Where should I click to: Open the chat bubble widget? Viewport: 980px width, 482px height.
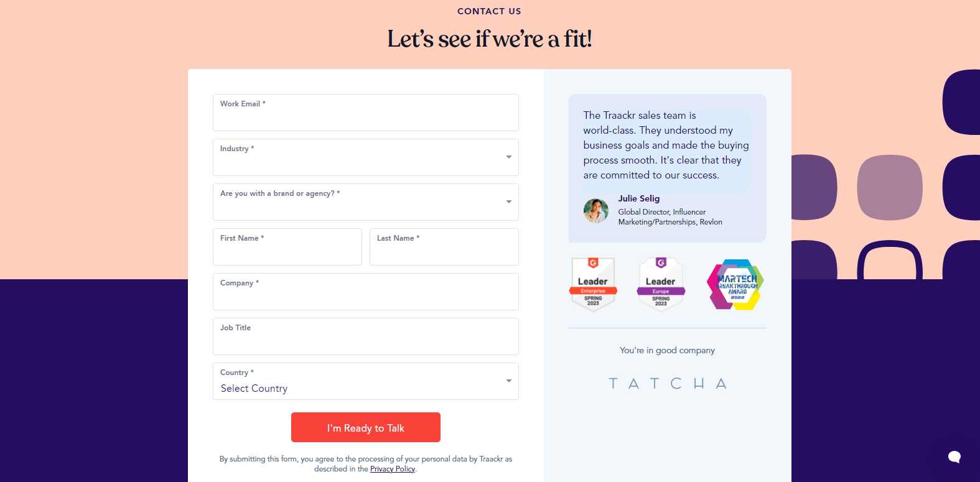(x=954, y=457)
